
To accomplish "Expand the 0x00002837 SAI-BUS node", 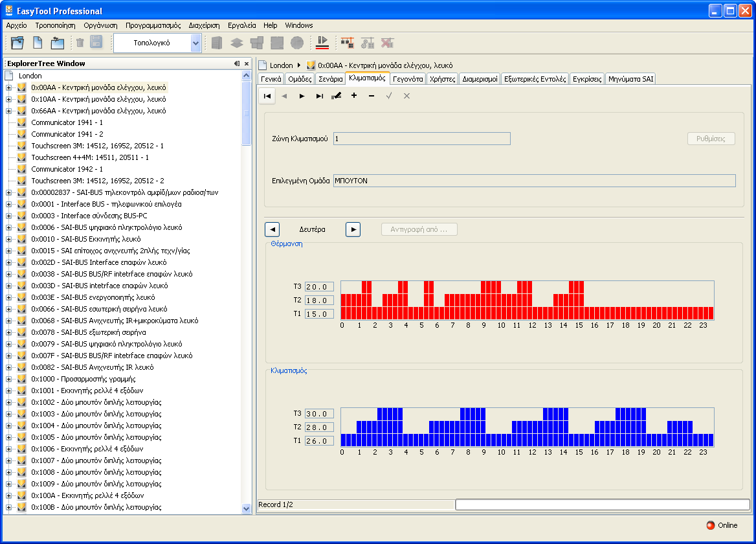I will pyautogui.click(x=8, y=192).
